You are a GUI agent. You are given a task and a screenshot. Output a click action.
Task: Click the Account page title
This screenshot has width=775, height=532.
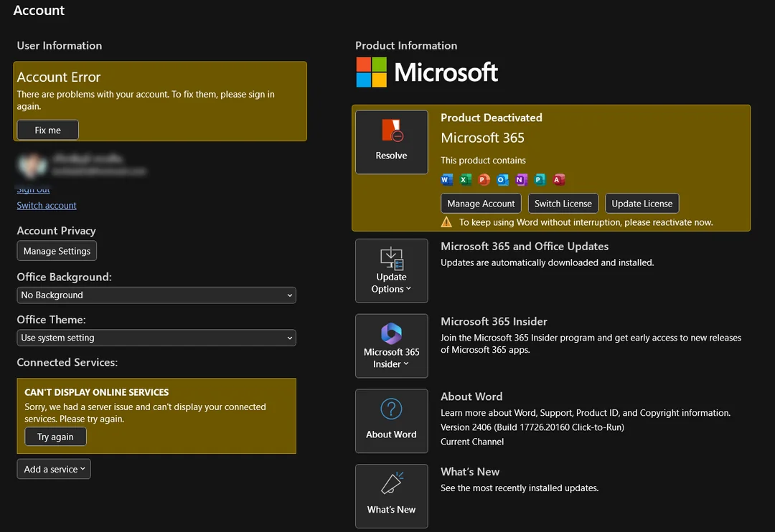[39, 10]
